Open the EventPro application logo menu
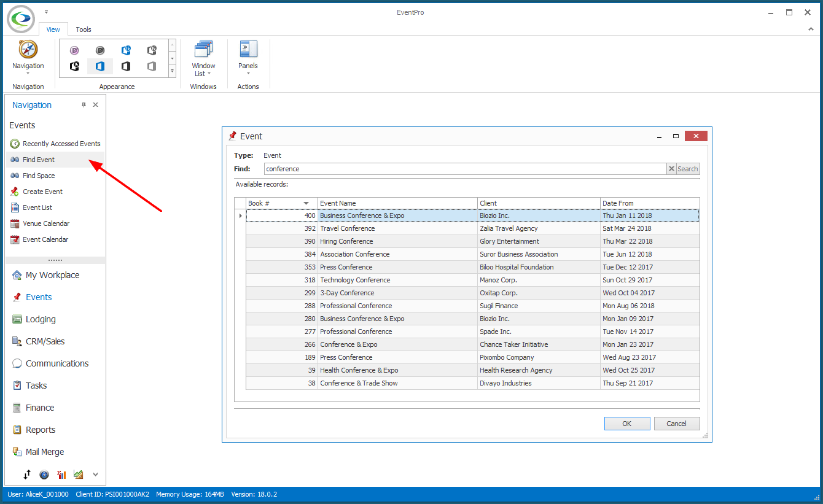 pos(21,19)
